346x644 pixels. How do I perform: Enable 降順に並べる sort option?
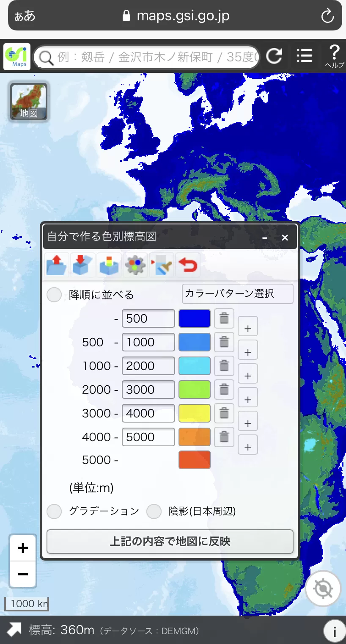(54, 295)
